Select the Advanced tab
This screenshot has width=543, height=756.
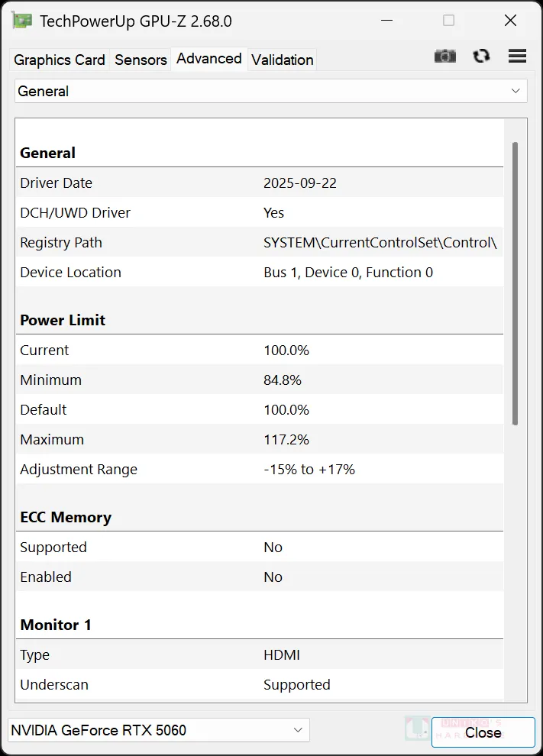pos(208,59)
